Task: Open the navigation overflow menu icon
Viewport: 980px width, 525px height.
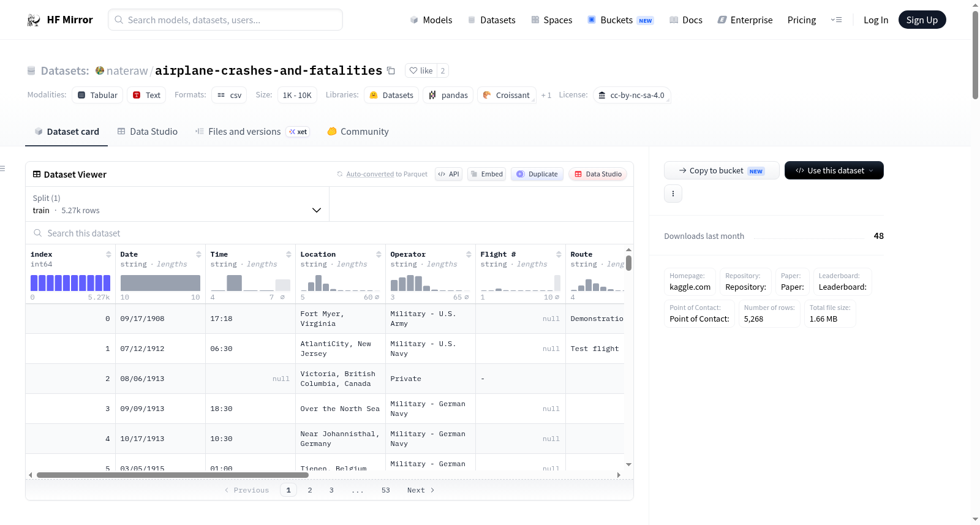Action: (x=836, y=20)
